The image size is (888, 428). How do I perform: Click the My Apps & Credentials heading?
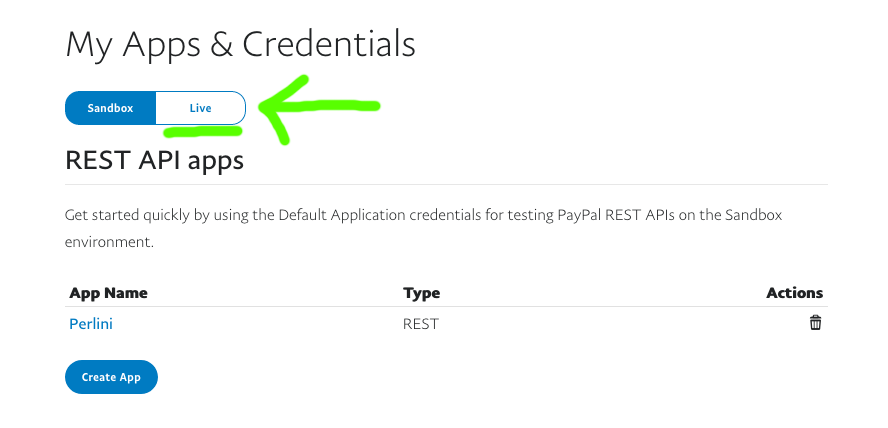click(241, 44)
